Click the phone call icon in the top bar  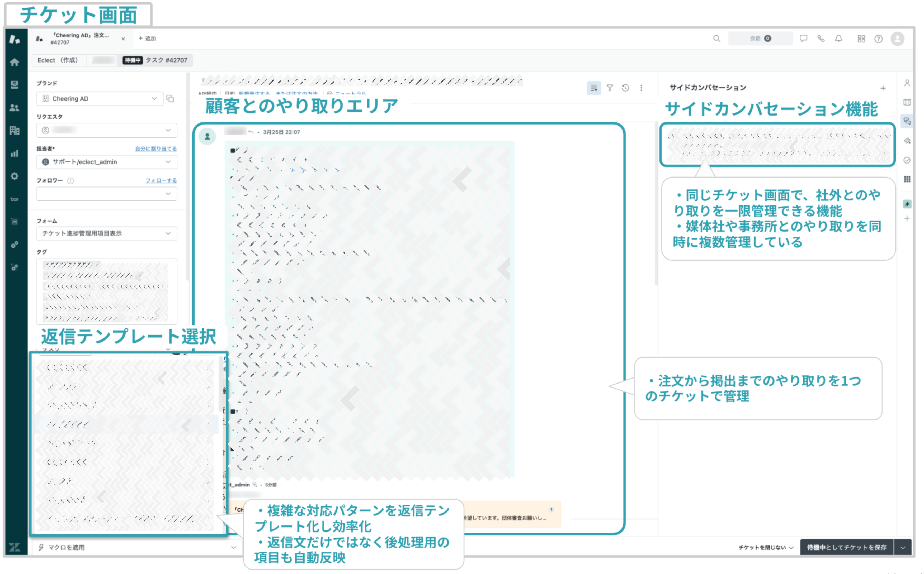coord(821,38)
